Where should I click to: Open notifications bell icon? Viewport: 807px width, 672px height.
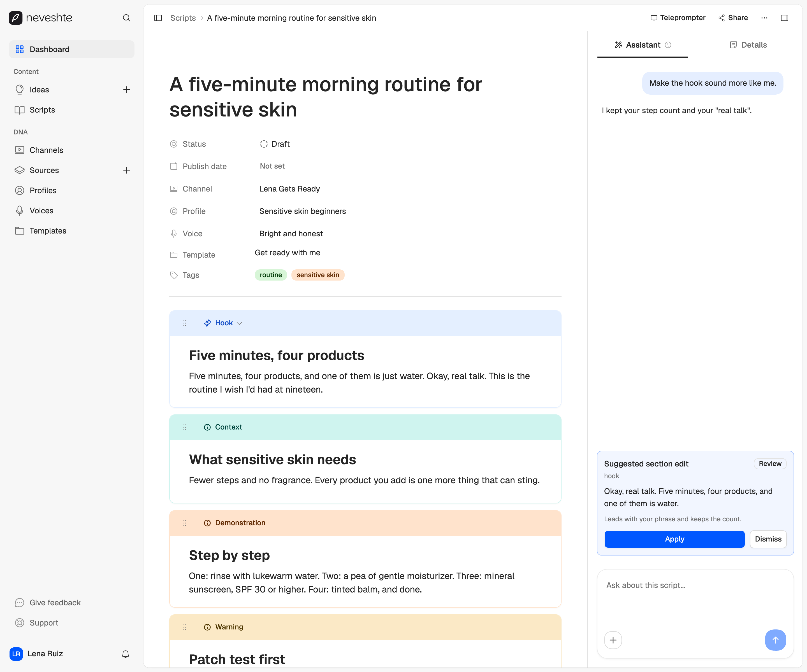pyautogui.click(x=125, y=654)
